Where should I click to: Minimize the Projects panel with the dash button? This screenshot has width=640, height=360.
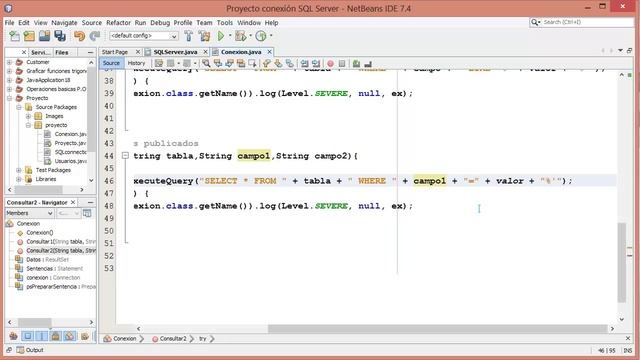tap(90, 52)
